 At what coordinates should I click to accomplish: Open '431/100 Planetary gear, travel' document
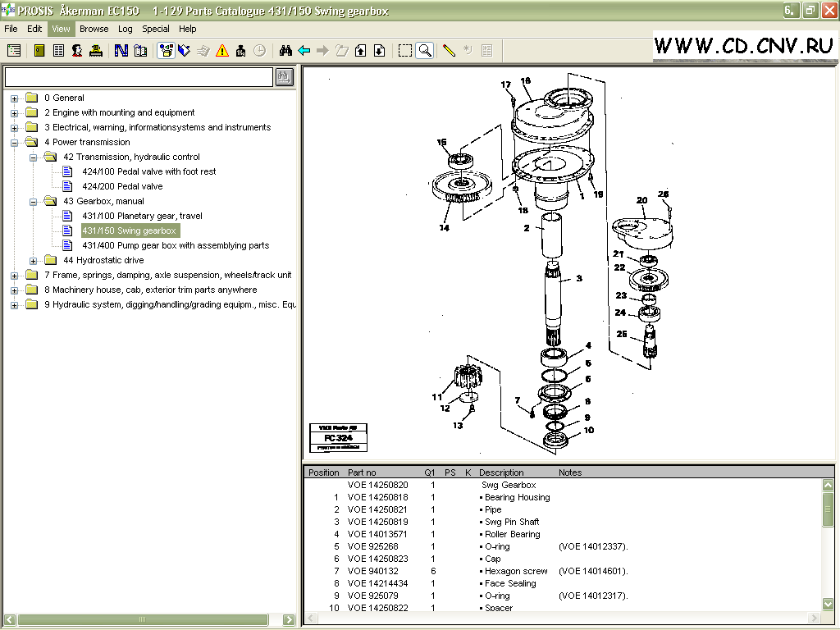point(142,216)
